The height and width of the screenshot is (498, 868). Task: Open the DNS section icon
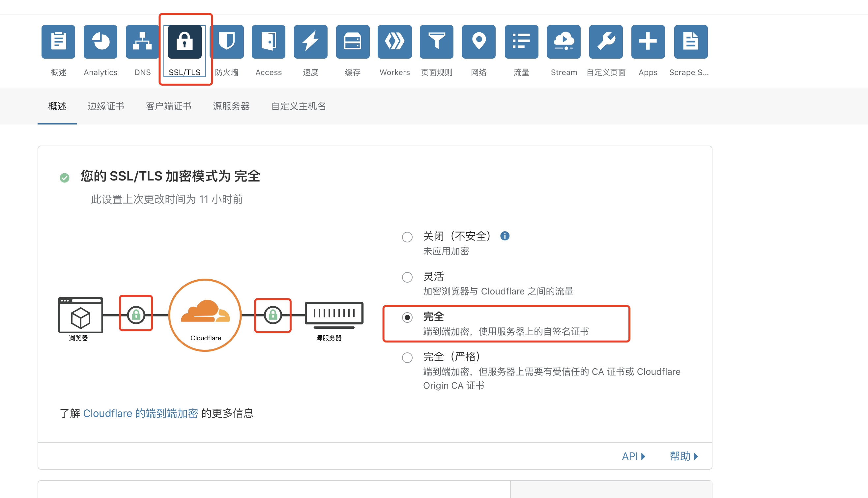[x=142, y=42]
